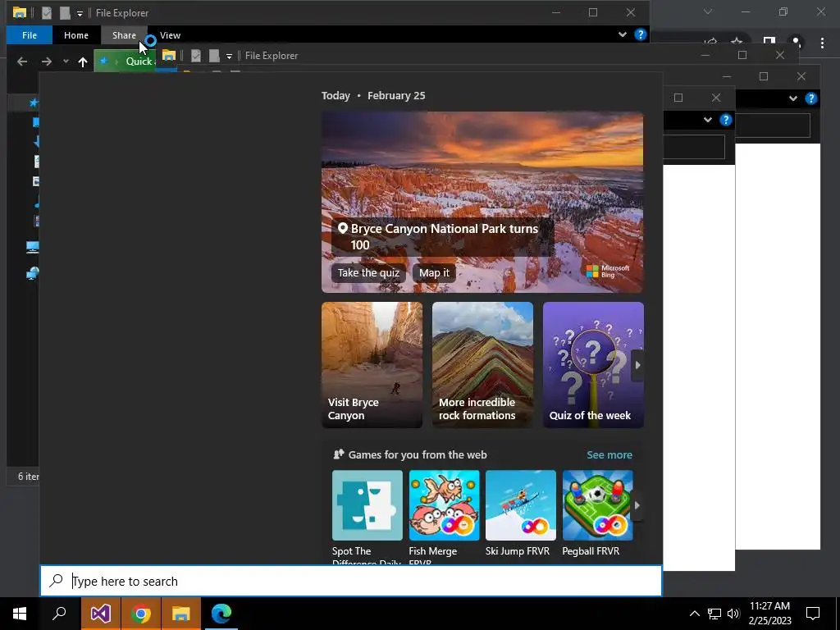
Task: Open the volume control tray icon
Action: tap(733, 614)
